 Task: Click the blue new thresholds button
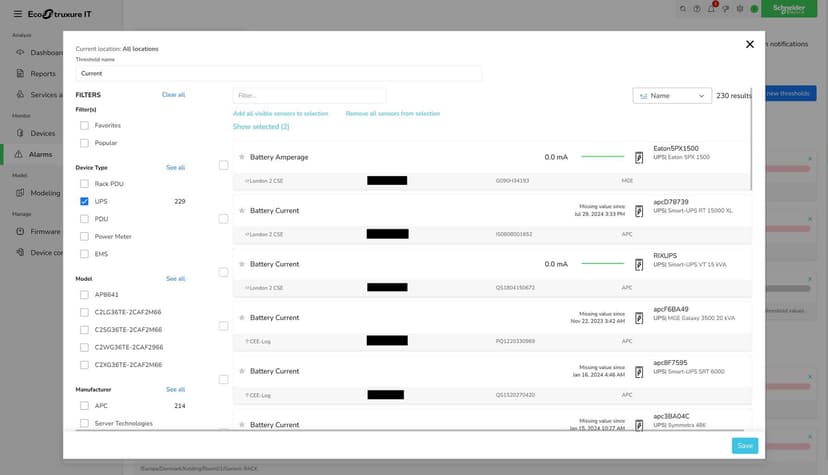[x=790, y=93]
